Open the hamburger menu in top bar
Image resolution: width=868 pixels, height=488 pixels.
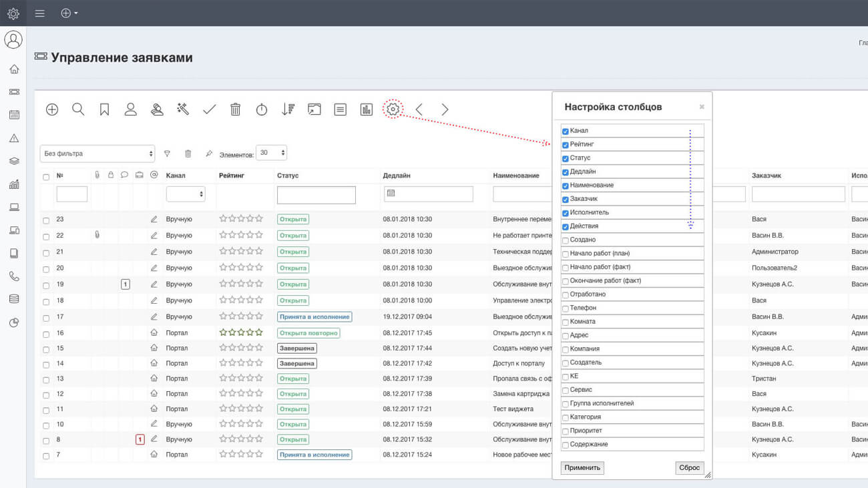point(40,13)
